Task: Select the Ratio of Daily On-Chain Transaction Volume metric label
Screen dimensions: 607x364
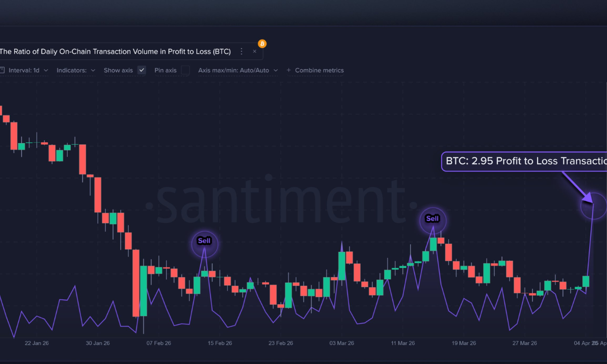Action: click(x=115, y=52)
